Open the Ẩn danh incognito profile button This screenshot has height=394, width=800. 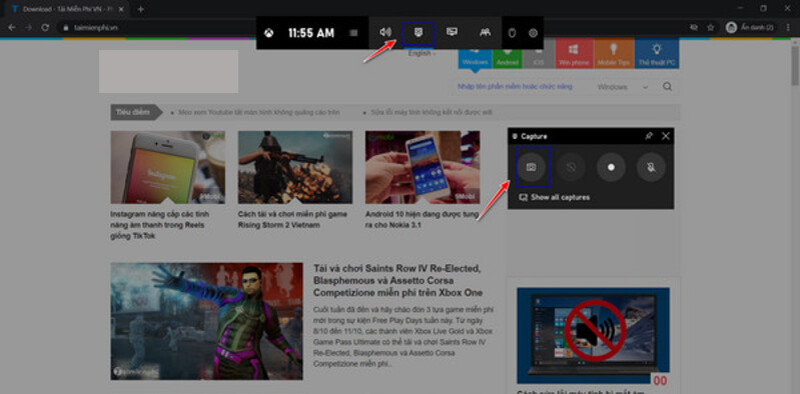tap(749, 27)
